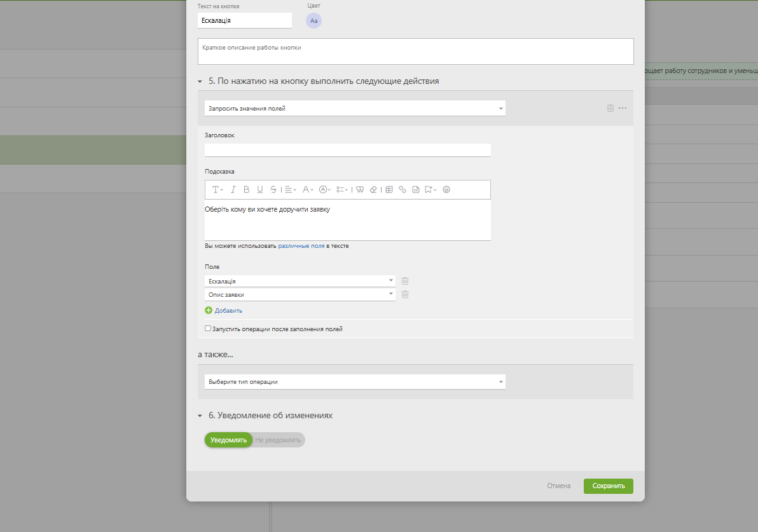Collapse section 6 'Уведомление об изменениях'
The image size is (758, 532).
tap(201, 416)
